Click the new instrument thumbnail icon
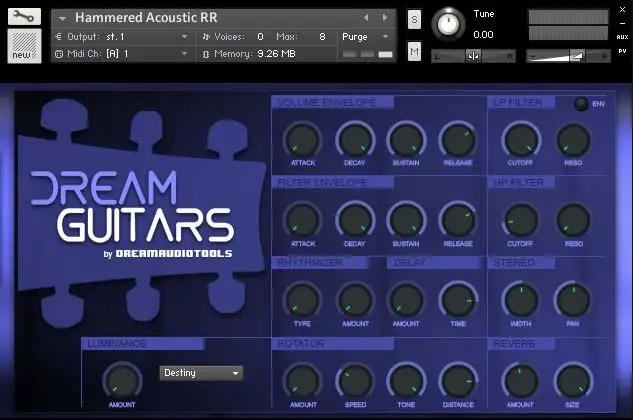The width and height of the screenshot is (633, 420). point(24,46)
